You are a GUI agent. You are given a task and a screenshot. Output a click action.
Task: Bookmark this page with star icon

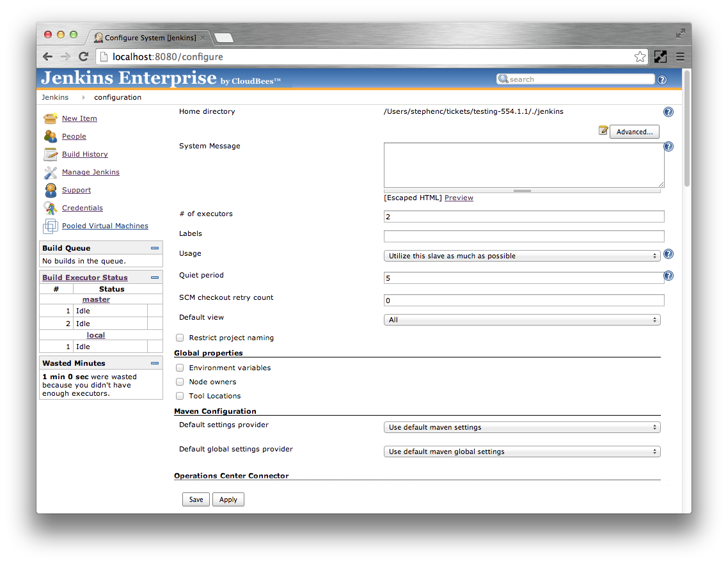coord(640,57)
